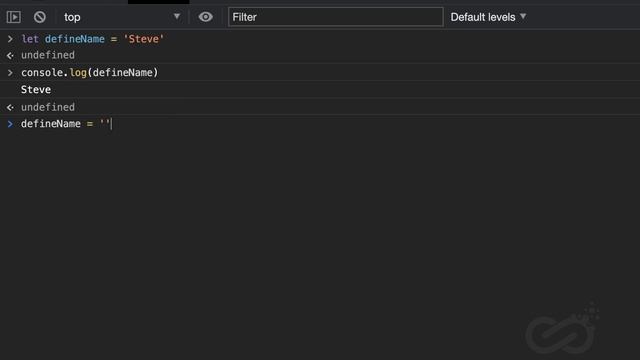Select the logged 'Steve' output line
Viewport: 640px width, 360px height.
click(x=36, y=90)
